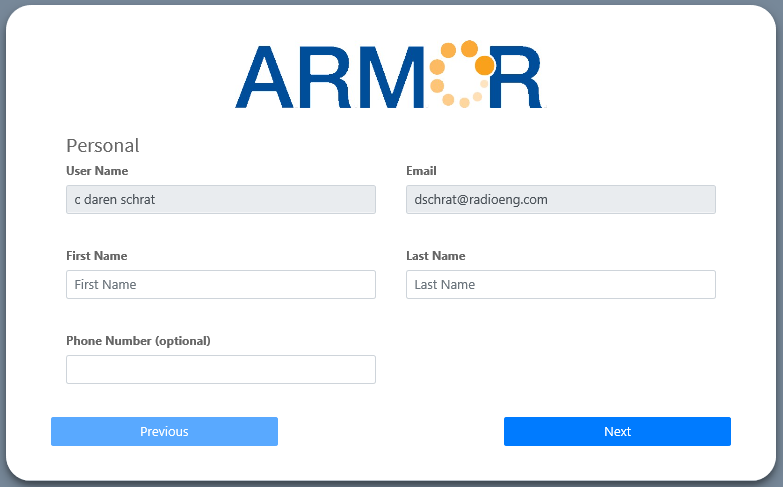Click the Personal section heading
The height and width of the screenshot is (487, 783).
(x=102, y=146)
